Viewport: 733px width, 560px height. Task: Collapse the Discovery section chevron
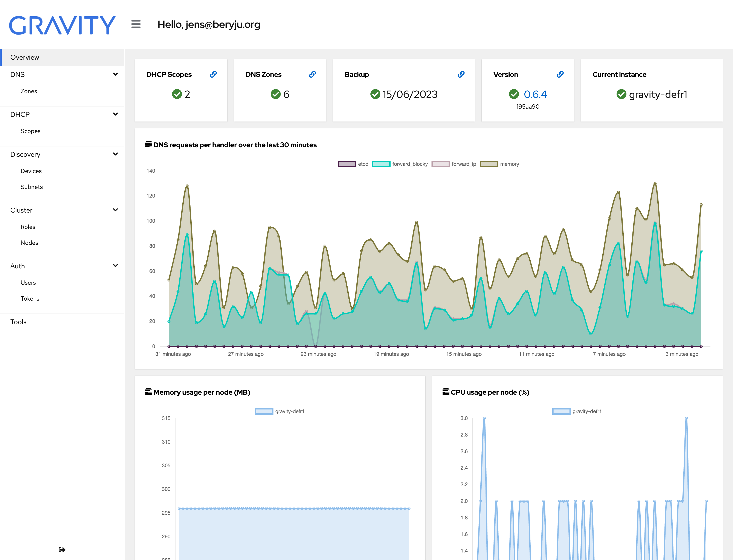(115, 154)
